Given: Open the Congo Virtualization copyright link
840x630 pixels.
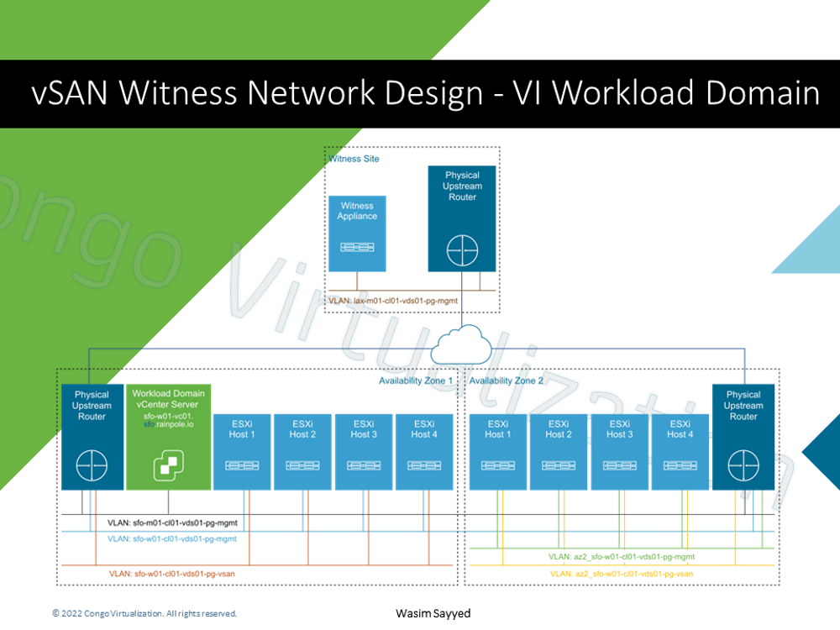Looking at the screenshot, I should 144,613.
